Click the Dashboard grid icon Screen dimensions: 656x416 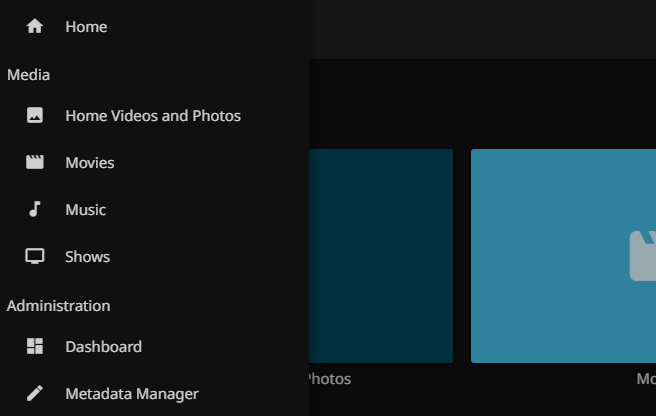pyautogui.click(x=35, y=346)
